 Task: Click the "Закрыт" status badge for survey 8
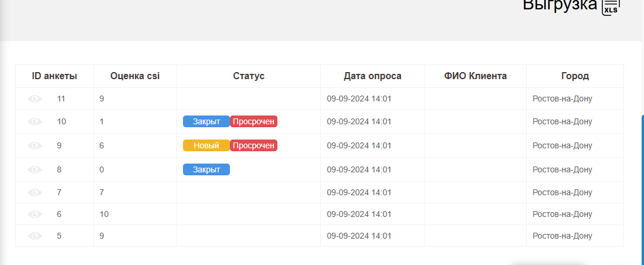[206, 169]
